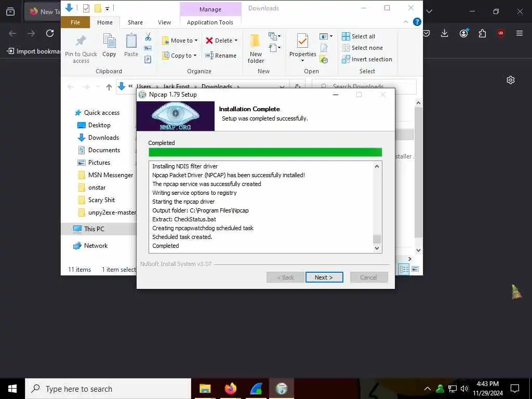Open unpy2exe-master folder in navigation pane
Viewport: 532px width, 399px height.
[x=107, y=212]
